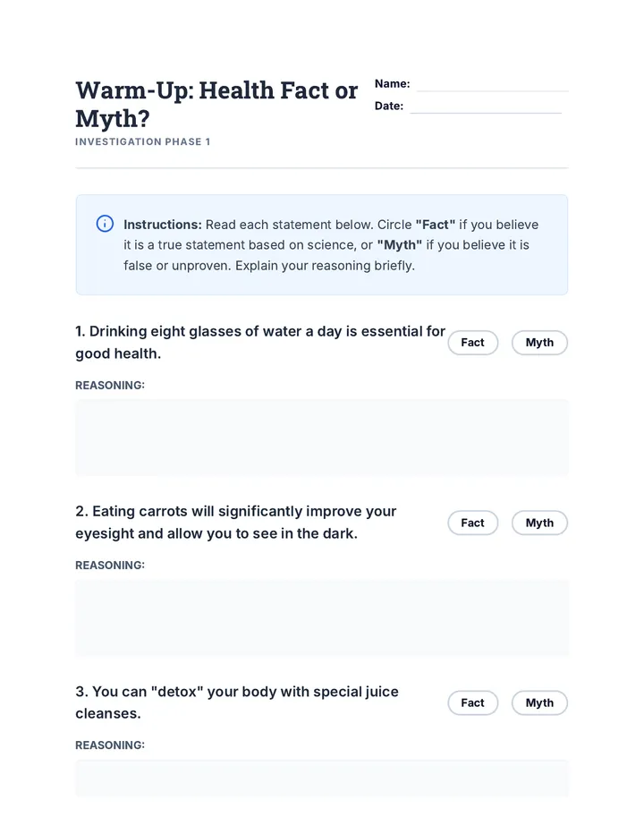Click the "INVESTIGATION PHASE 1" subtitle
Screen dimensions: 644x834
pos(143,141)
